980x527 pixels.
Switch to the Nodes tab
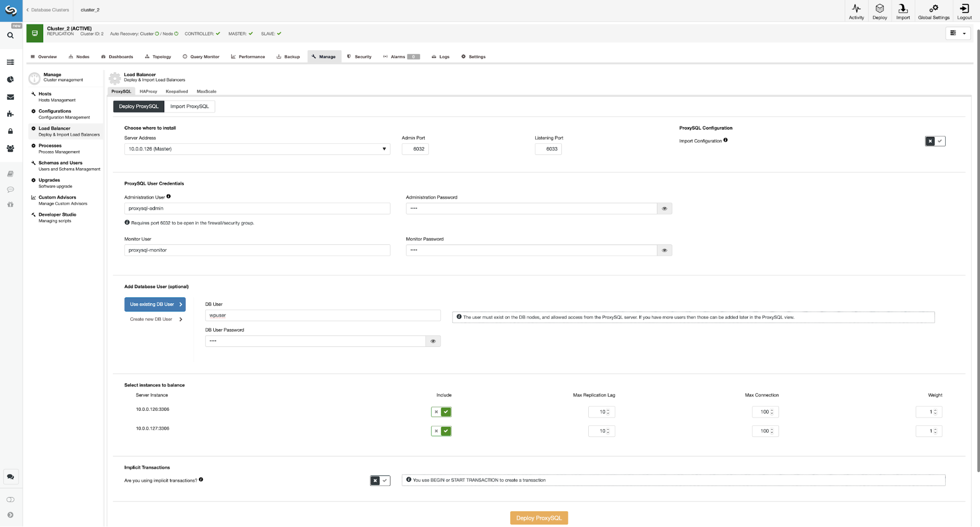pos(79,56)
